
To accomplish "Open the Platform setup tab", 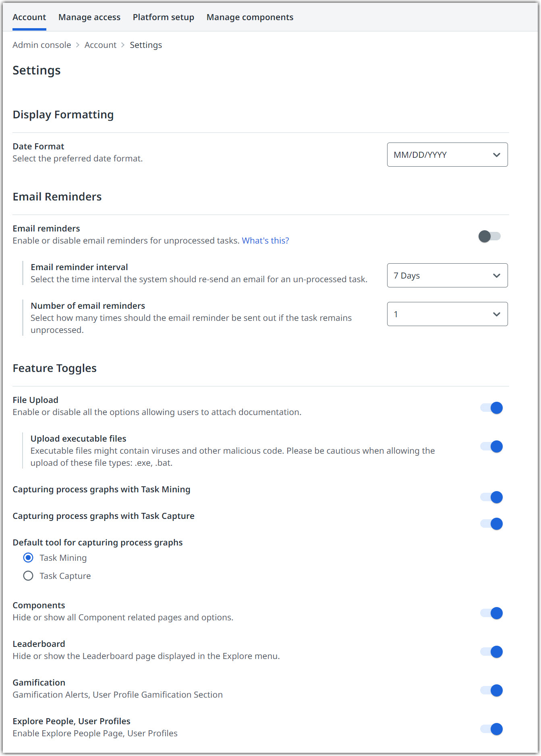I will click(x=164, y=17).
